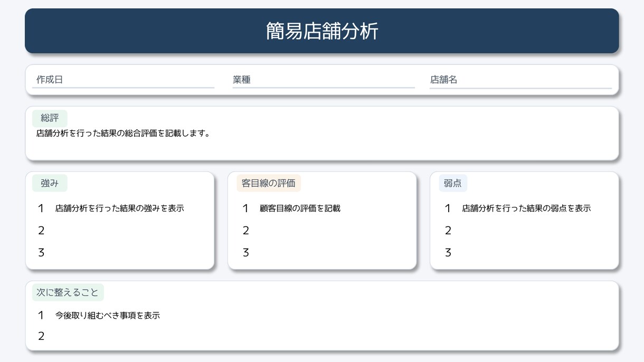This screenshot has width=644, height=362.
Task: Click text 店舗分析を行った結果の強みを表示
Action: tap(119, 208)
